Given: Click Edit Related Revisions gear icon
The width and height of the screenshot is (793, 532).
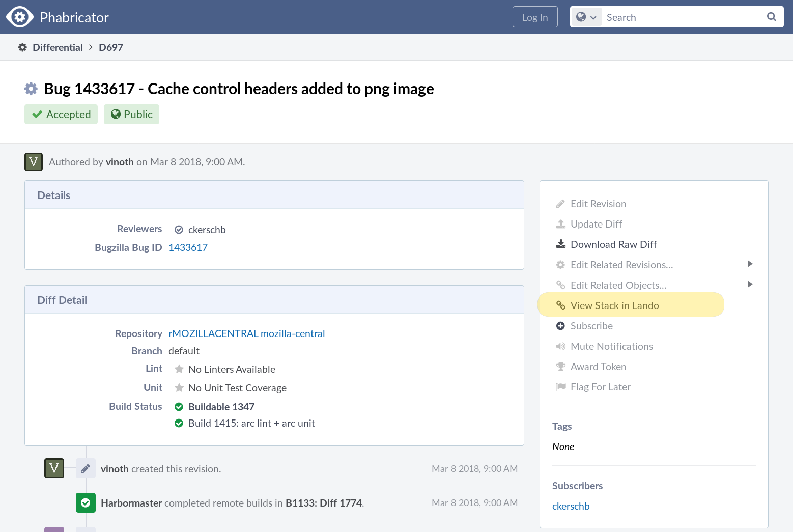Looking at the screenshot, I should [x=560, y=265].
